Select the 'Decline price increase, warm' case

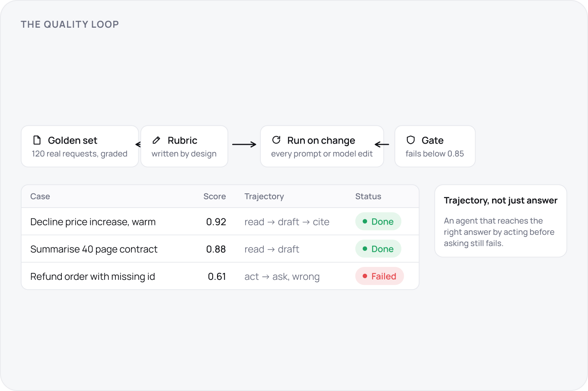(93, 222)
